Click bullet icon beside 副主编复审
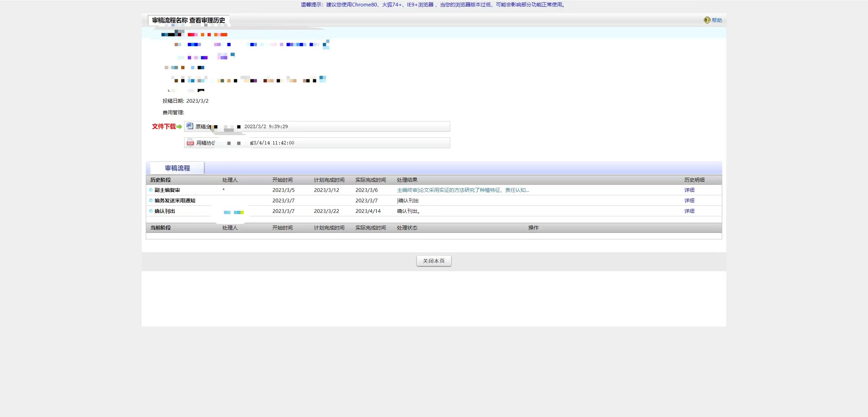868x417 pixels. [151, 190]
